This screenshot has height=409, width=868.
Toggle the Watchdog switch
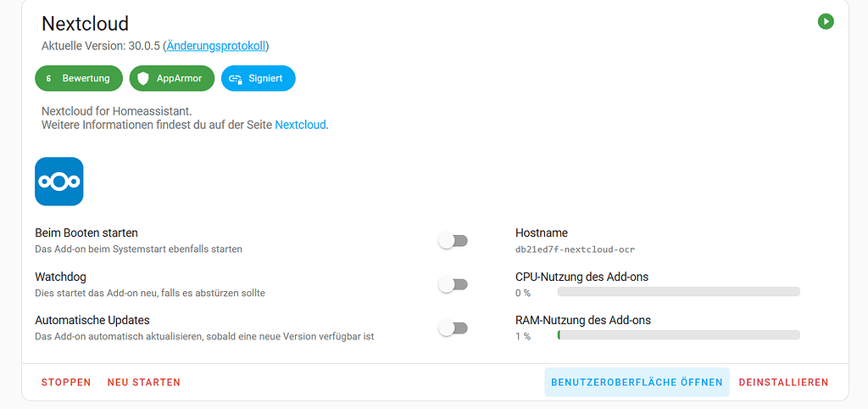[x=453, y=285]
